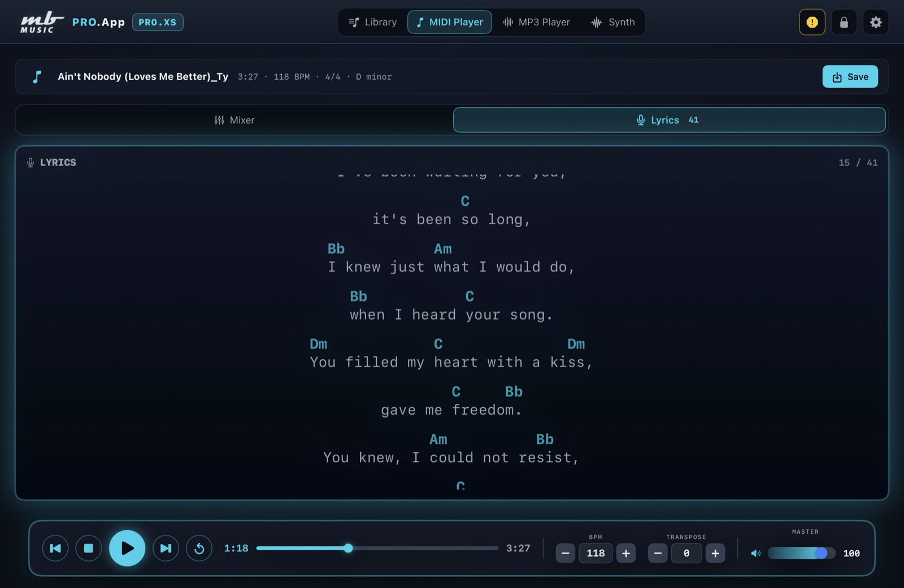Click the music note icon beside song title

[37, 77]
